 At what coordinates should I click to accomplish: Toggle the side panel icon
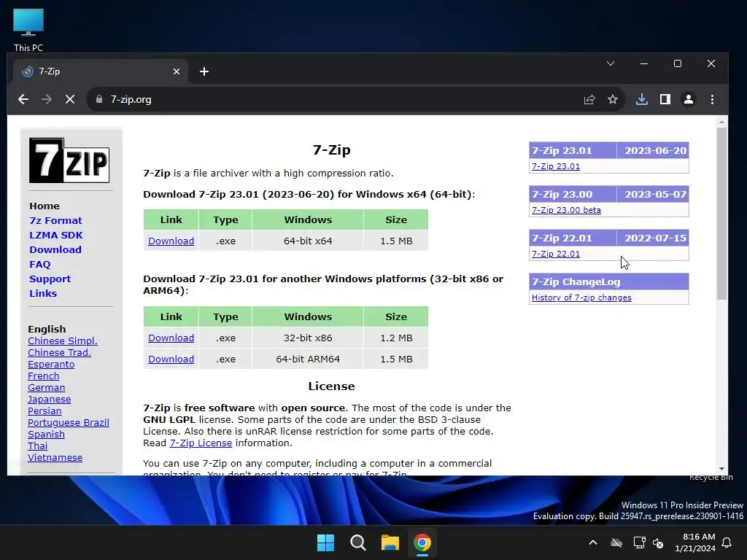point(665,99)
